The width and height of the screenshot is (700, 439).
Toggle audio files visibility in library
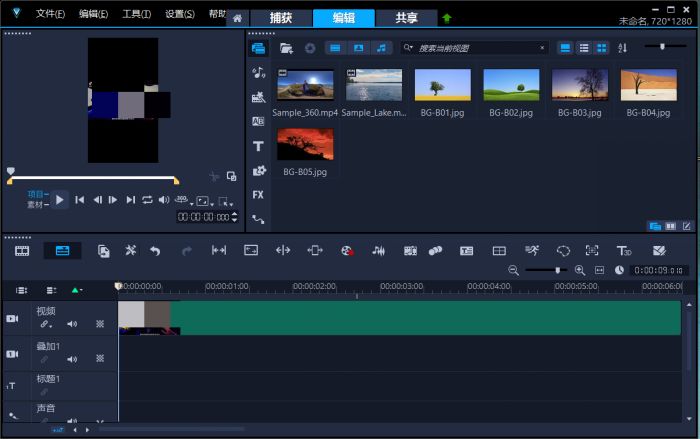click(x=381, y=48)
